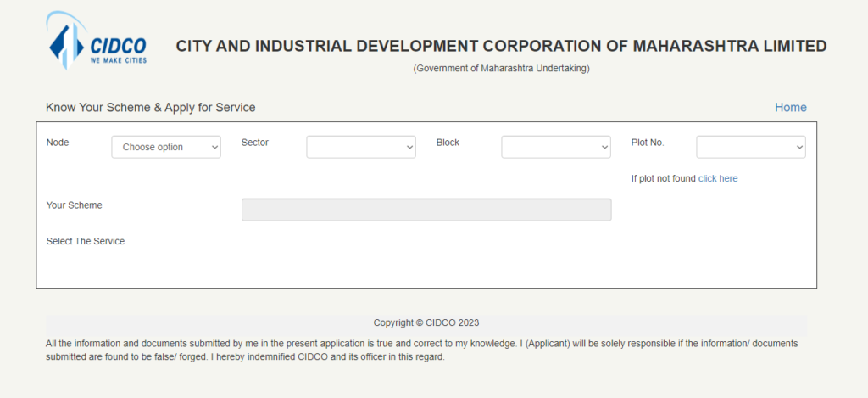Click the CIDCO logo
868x398 pixels.
coord(97,42)
